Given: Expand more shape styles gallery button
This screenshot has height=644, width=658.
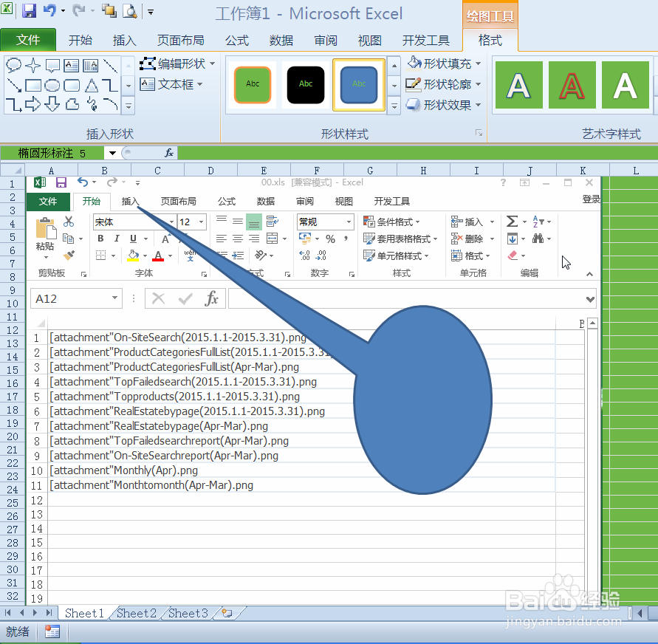Looking at the screenshot, I should pos(394,106).
